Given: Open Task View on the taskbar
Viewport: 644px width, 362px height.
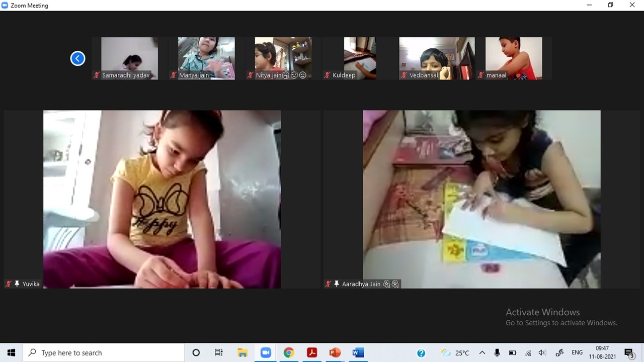Looking at the screenshot, I should tap(219, 353).
